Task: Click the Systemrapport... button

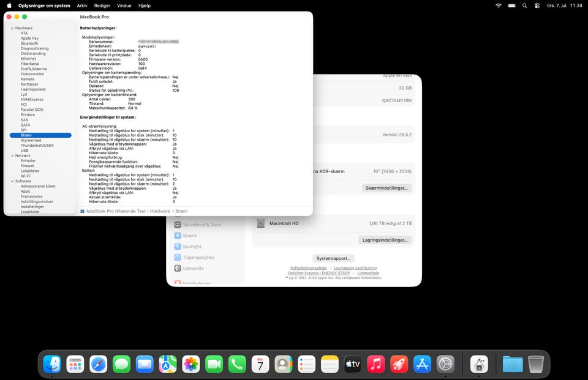Action: tap(333, 258)
